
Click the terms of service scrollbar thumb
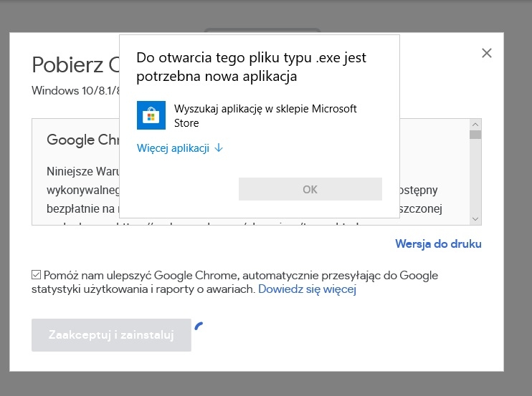pyautogui.click(x=475, y=135)
